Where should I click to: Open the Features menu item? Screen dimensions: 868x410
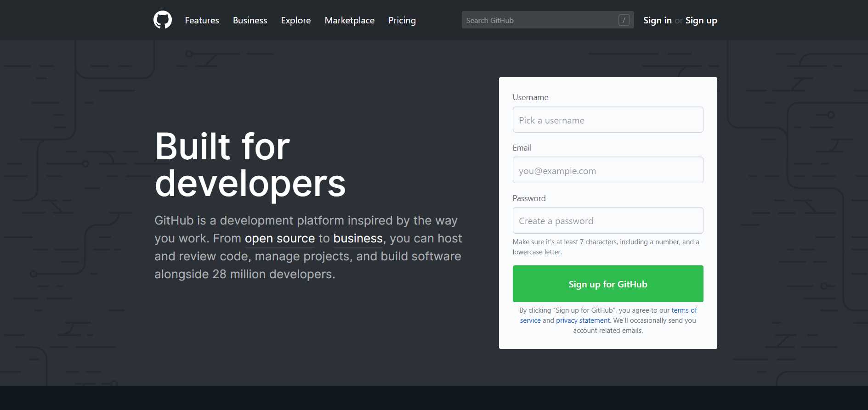[x=202, y=20]
